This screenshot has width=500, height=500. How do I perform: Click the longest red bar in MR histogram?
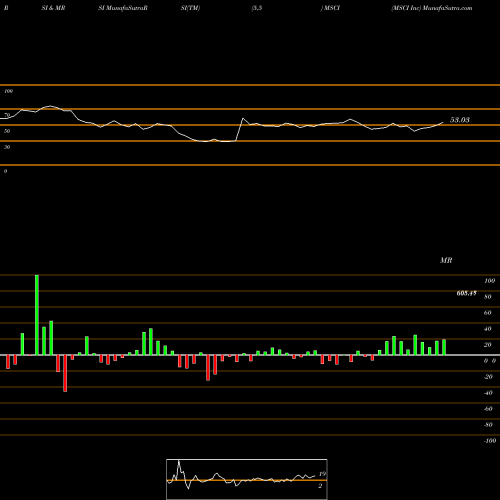pyautogui.click(x=65, y=373)
